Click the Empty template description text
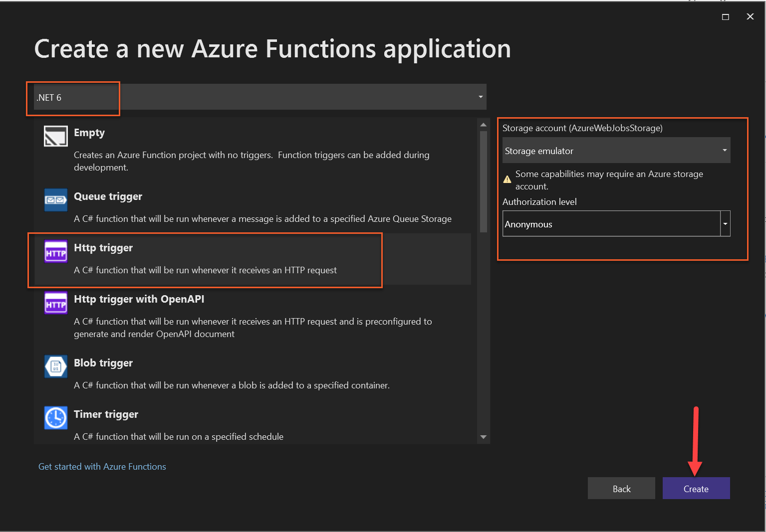 (x=252, y=161)
